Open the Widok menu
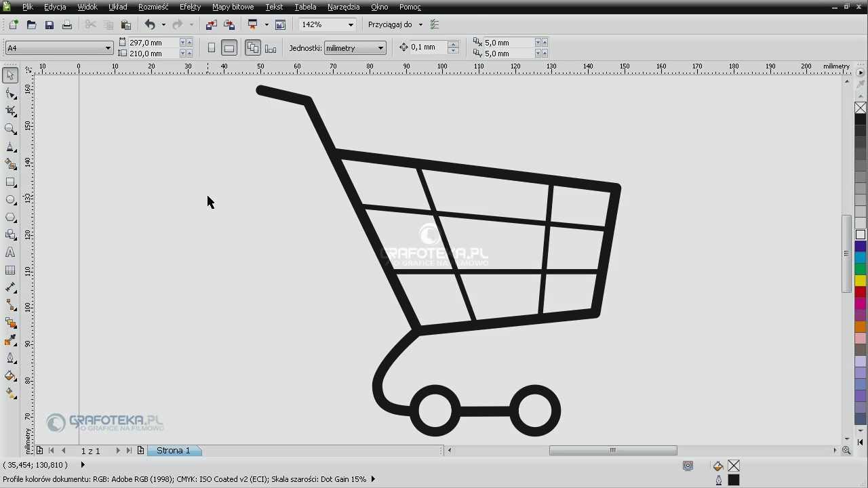Screen dimensions: 868x488 click(x=87, y=7)
